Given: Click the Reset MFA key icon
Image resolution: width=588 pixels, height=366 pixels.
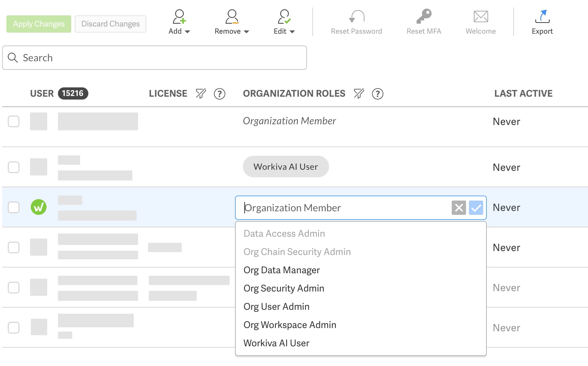Looking at the screenshot, I should (x=424, y=16).
